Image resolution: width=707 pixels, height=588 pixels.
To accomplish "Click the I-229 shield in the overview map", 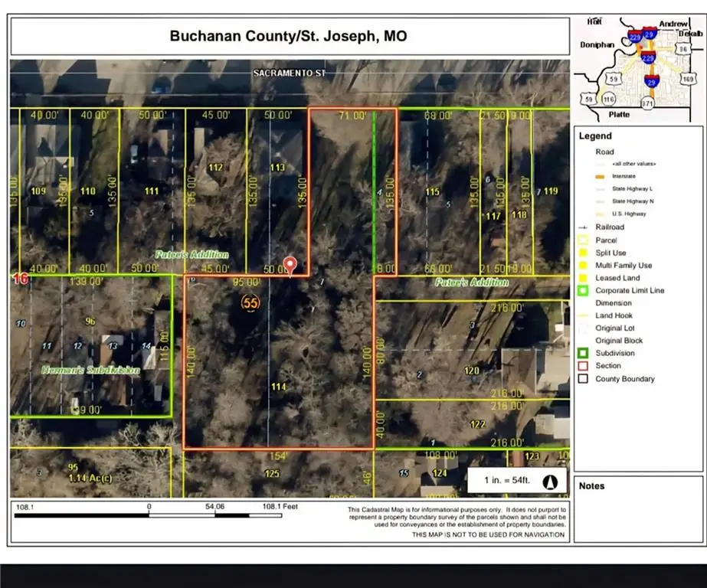I will coord(648,57).
